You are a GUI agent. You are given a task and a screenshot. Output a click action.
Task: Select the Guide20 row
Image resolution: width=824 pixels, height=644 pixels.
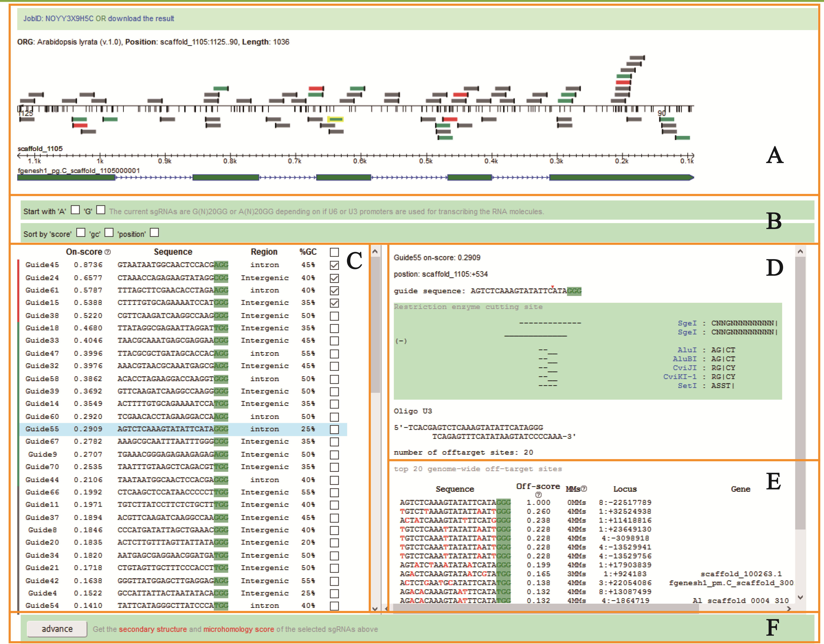click(183, 542)
